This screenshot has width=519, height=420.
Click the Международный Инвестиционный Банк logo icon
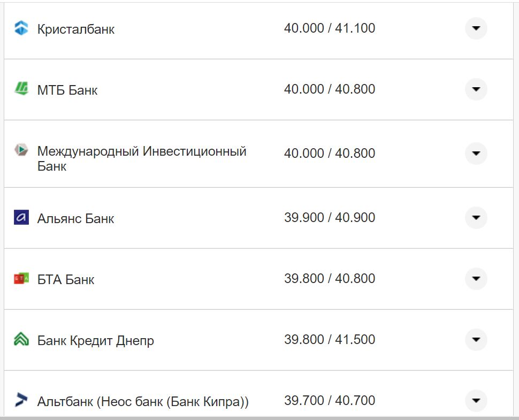[21, 150]
